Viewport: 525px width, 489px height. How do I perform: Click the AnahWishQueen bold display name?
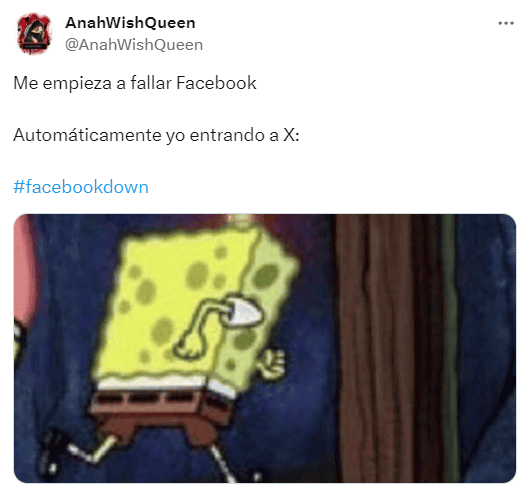[x=130, y=23]
